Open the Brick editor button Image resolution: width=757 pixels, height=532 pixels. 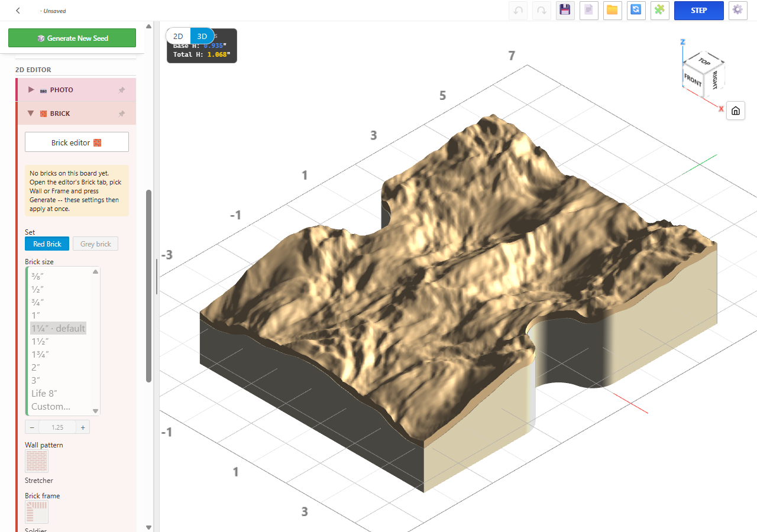coord(77,142)
